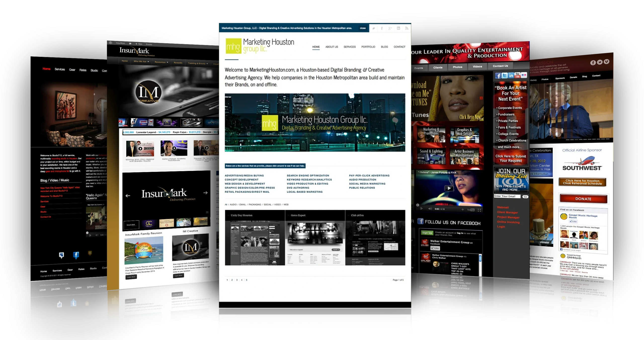
Task: Click the blue thumbs icon beside Studio713 Facebook icon
Action: click(x=61, y=255)
